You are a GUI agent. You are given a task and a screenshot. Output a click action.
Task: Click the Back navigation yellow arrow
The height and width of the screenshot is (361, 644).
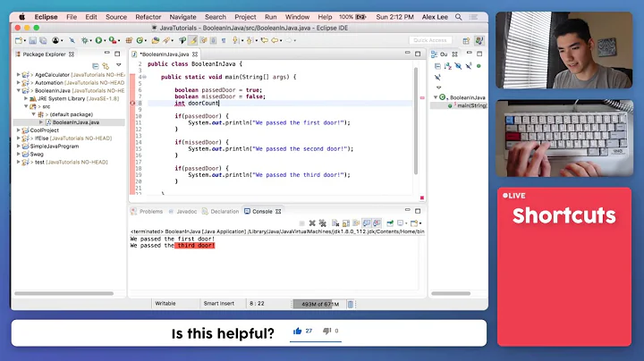(x=275, y=40)
